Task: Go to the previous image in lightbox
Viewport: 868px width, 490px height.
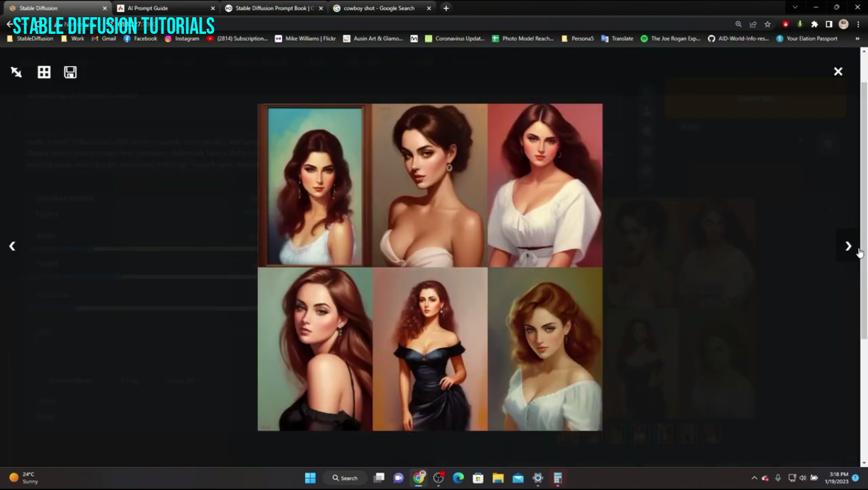Action: [x=12, y=246]
